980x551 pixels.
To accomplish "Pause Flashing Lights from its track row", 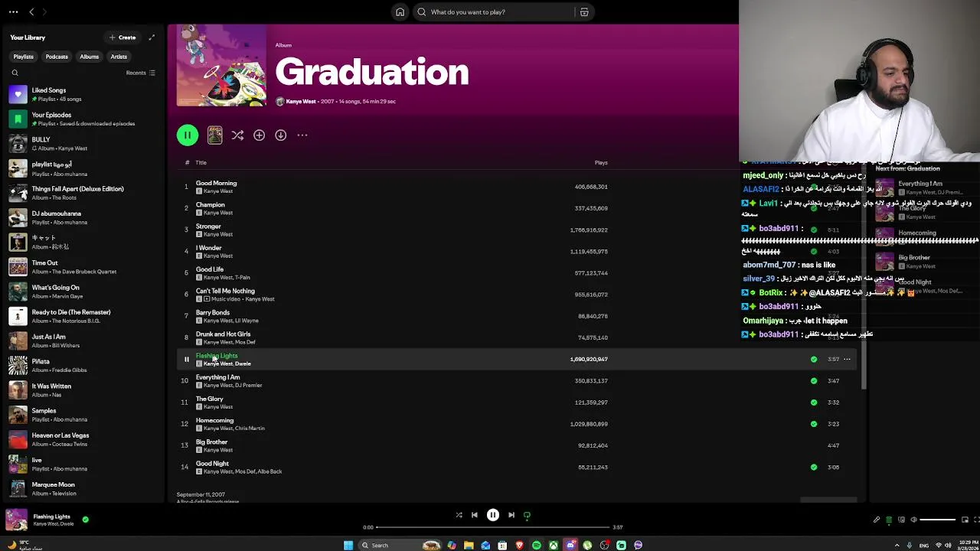I will (x=186, y=359).
